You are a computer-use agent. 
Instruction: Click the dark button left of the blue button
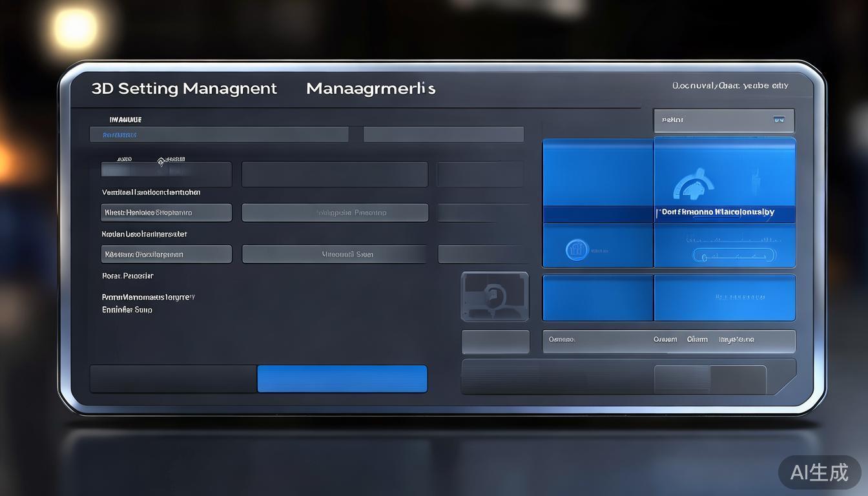pos(173,379)
